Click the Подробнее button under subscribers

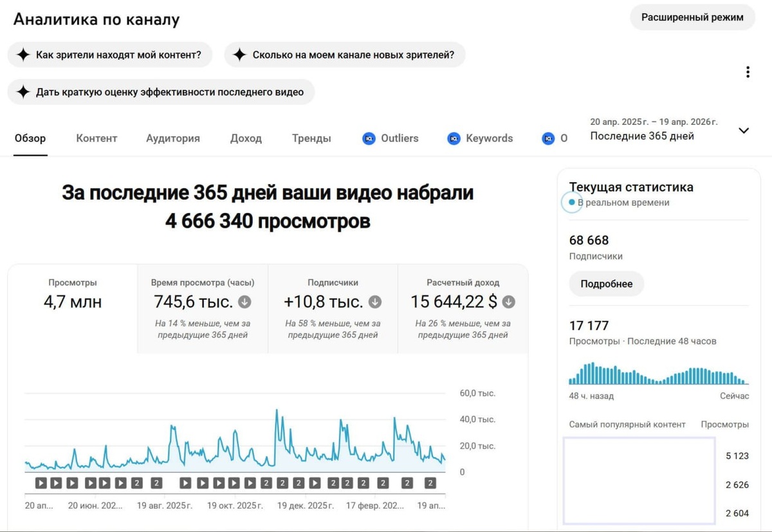click(x=607, y=284)
